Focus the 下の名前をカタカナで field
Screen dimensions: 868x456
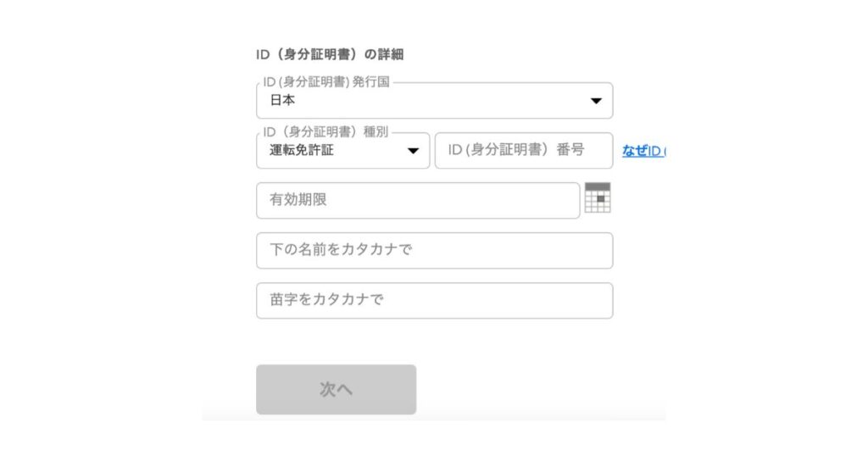tap(435, 251)
